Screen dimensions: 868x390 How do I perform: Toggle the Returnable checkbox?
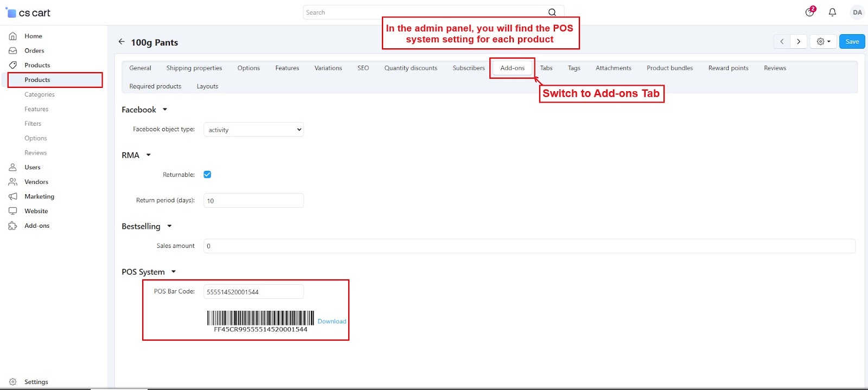pyautogui.click(x=207, y=175)
